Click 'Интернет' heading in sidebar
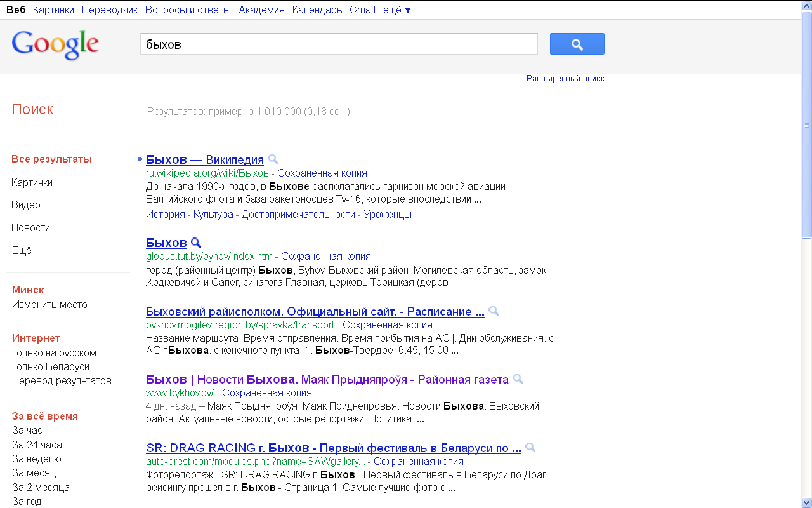Image resolution: width=812 pixels, height=508 pixels. (36, 338)
